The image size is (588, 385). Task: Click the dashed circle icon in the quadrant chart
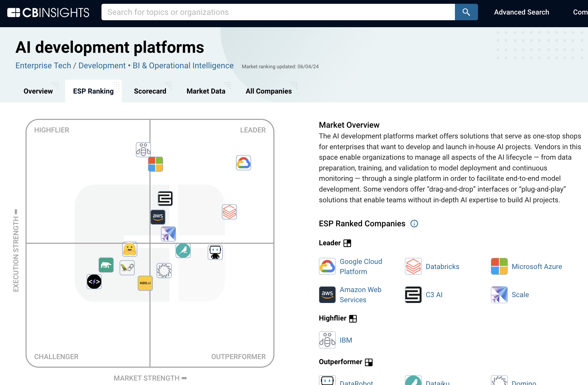(164, 271)
